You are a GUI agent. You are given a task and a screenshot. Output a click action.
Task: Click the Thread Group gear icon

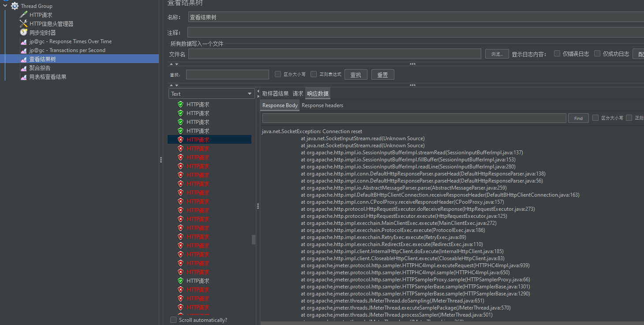point(15,6)
